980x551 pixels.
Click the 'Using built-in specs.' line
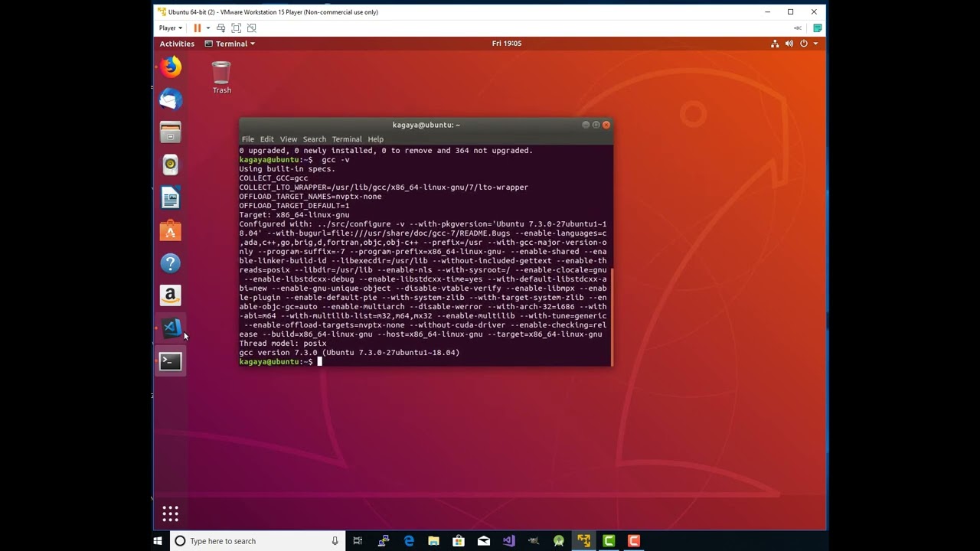coord(287,169)
